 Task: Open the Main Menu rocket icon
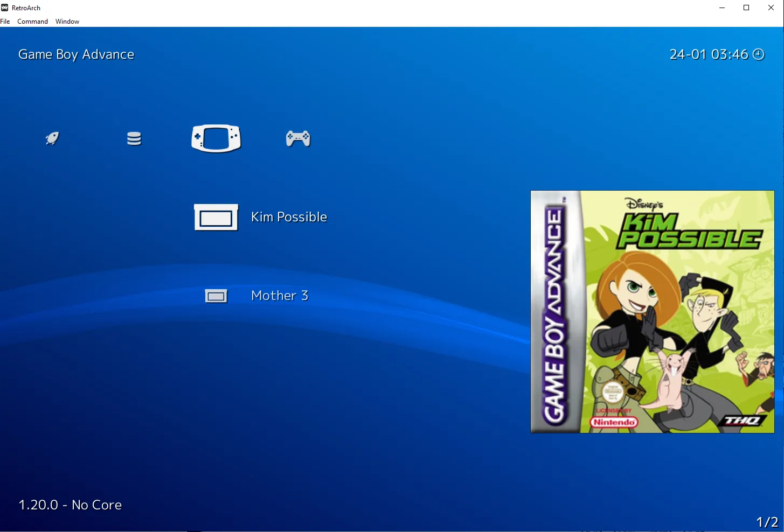click(52, 138)
